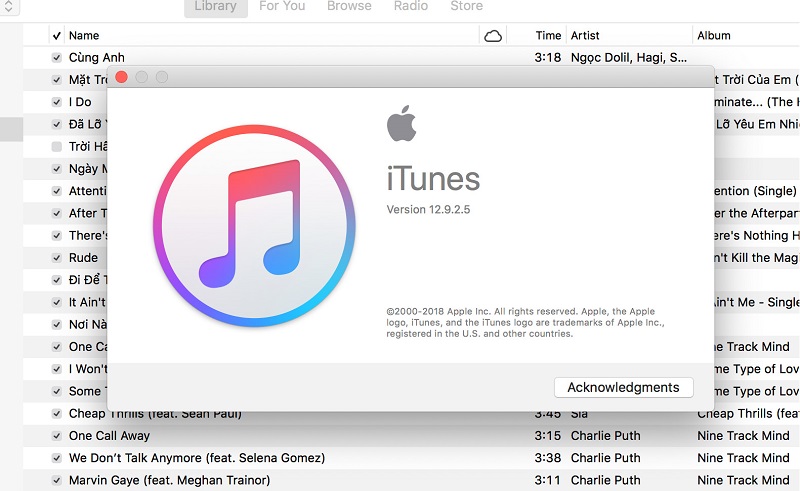The image size is (800, 491).
Task: Sort songs by Artist column
Action: click(x=585, y=36)
